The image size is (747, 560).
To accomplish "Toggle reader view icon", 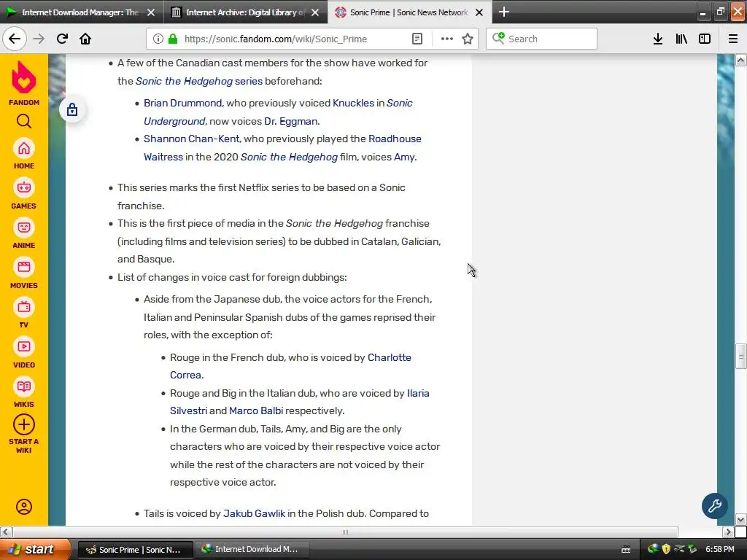I will coord(417,39).
